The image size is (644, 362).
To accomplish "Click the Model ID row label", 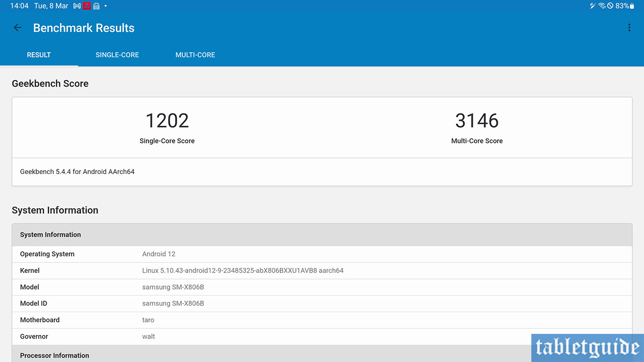I will tap(34, 303).
